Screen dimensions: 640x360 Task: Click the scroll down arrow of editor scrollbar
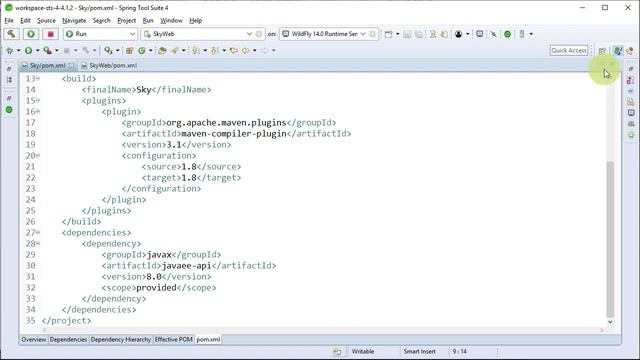click(x=610, y=322)
